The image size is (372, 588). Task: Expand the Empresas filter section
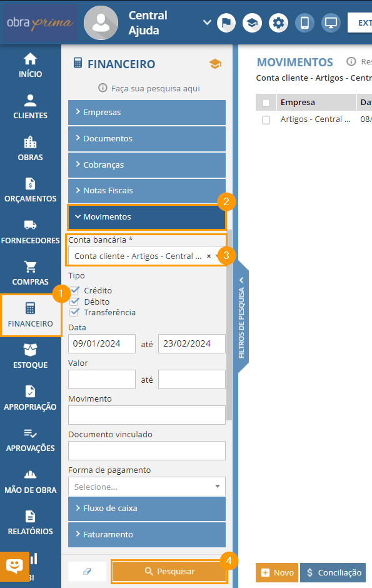pos(147,112)
